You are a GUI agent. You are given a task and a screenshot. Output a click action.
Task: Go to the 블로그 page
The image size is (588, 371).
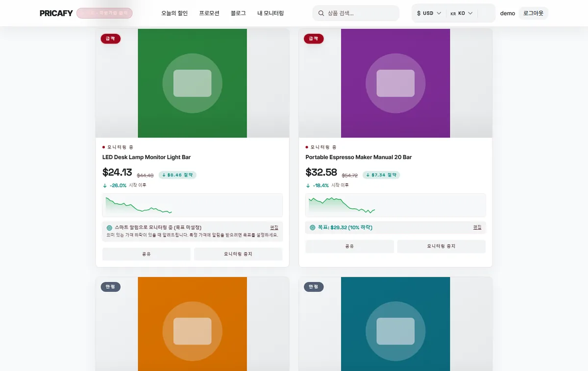point(238,13)
